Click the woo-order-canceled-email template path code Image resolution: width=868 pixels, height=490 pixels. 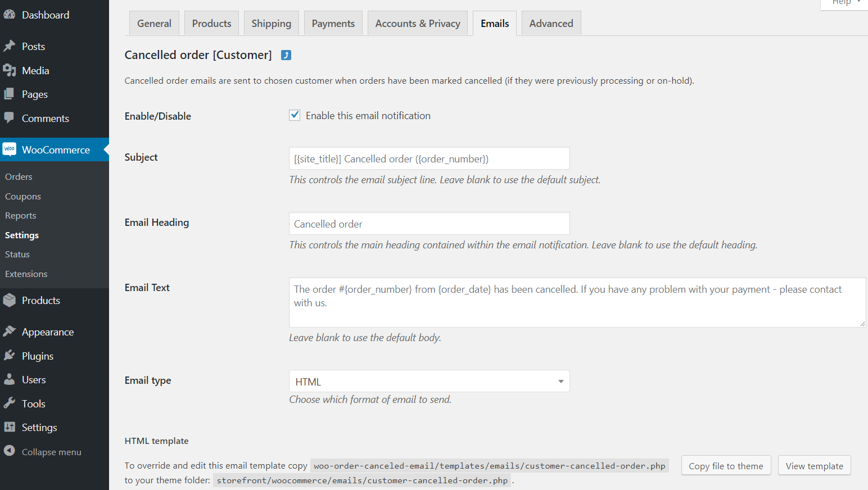click(490, 466)
